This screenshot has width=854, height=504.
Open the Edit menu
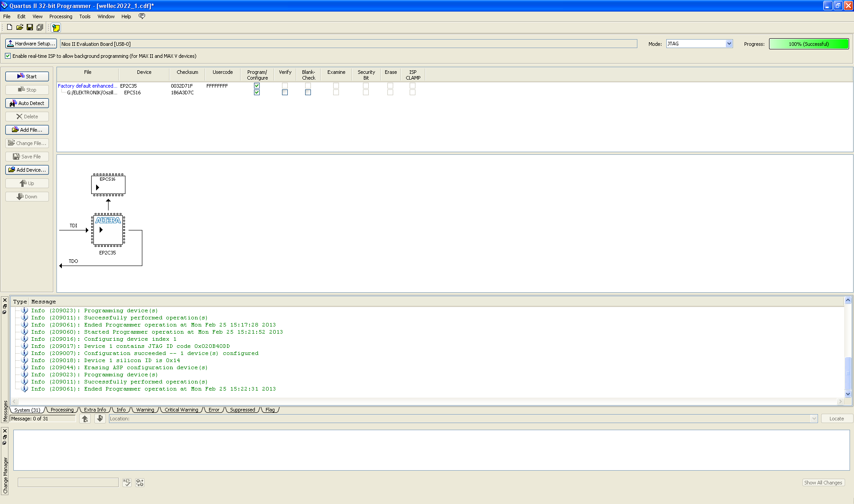pos(21,16)
